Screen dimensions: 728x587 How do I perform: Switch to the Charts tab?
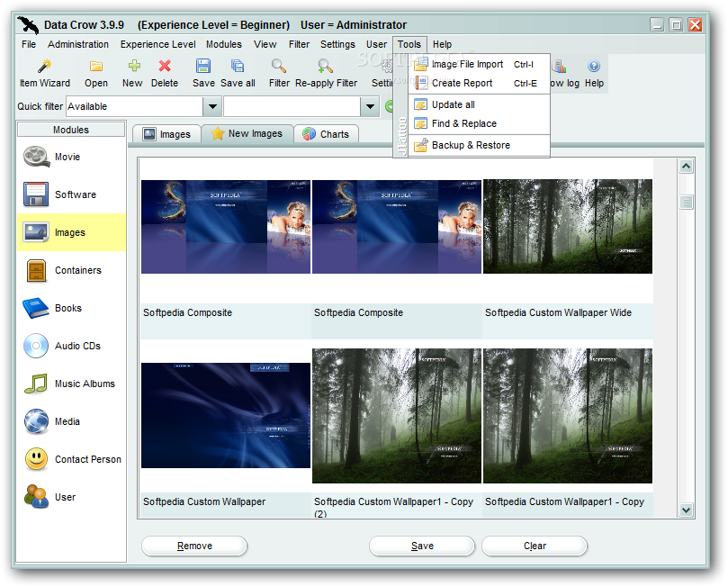pos(326,134)
